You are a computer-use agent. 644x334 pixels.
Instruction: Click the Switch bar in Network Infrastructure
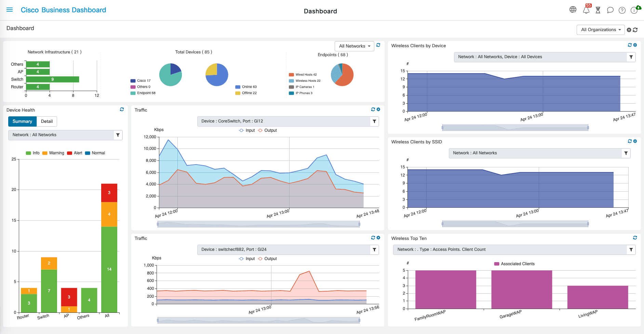coord(53,79)
